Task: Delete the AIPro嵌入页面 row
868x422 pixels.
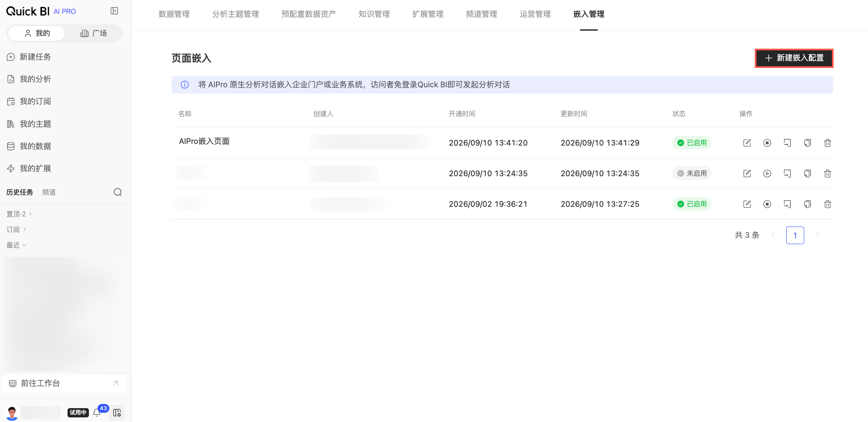Action: (x=827, y=143)
